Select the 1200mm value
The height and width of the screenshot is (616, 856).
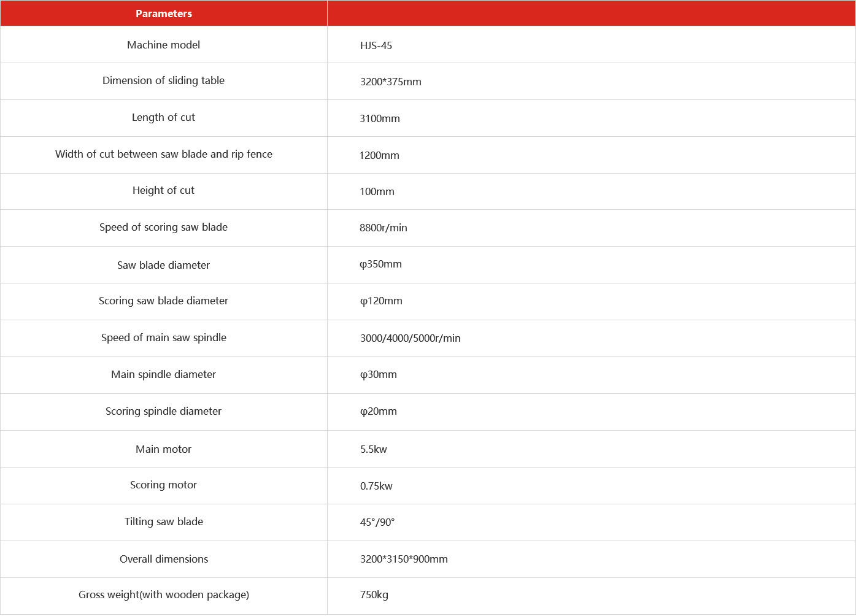(379, 155)
